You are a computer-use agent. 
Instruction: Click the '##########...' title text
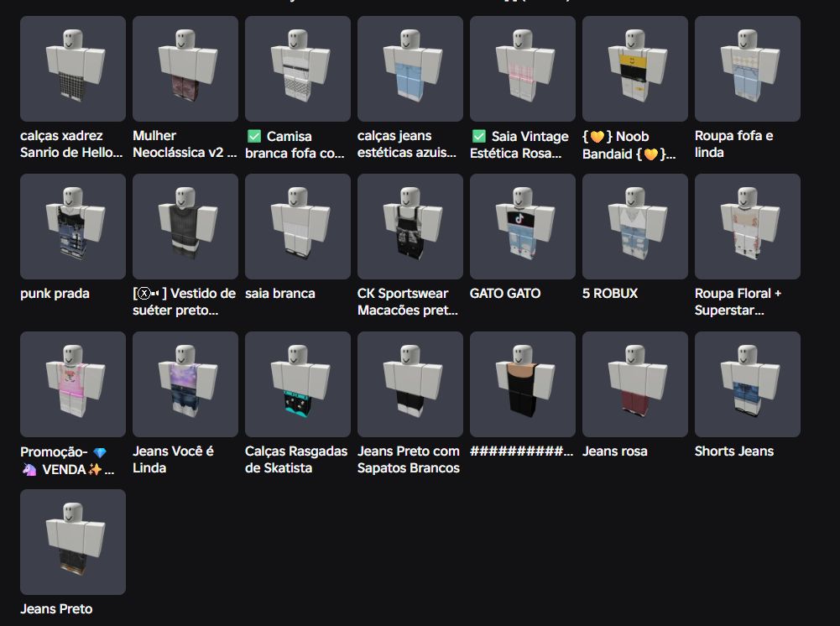521,451
